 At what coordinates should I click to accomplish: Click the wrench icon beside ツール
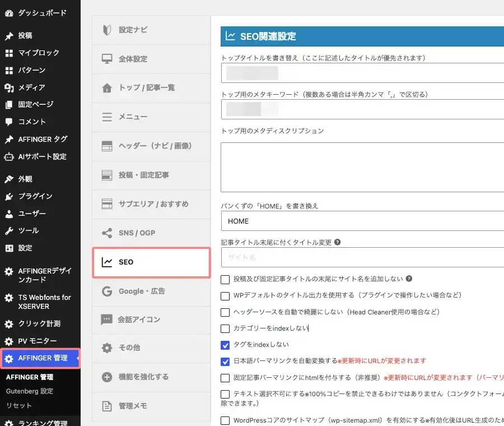click(x=9, y=231)
